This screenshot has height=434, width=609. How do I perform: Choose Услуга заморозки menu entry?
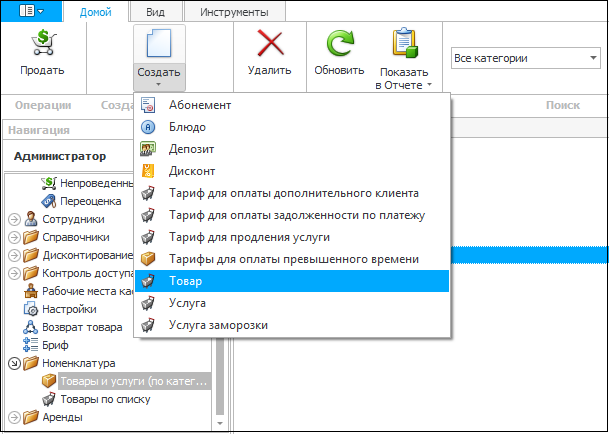[292, 325]
